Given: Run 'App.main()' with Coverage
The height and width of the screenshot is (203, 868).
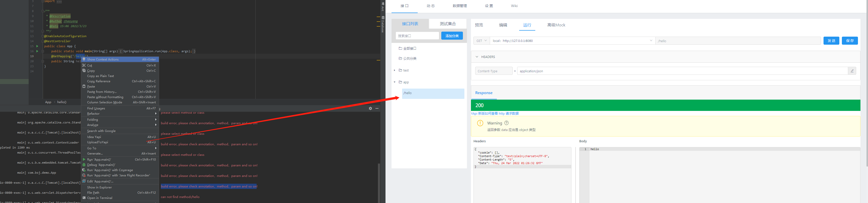Looking at the screenshot, I should 120,170.
